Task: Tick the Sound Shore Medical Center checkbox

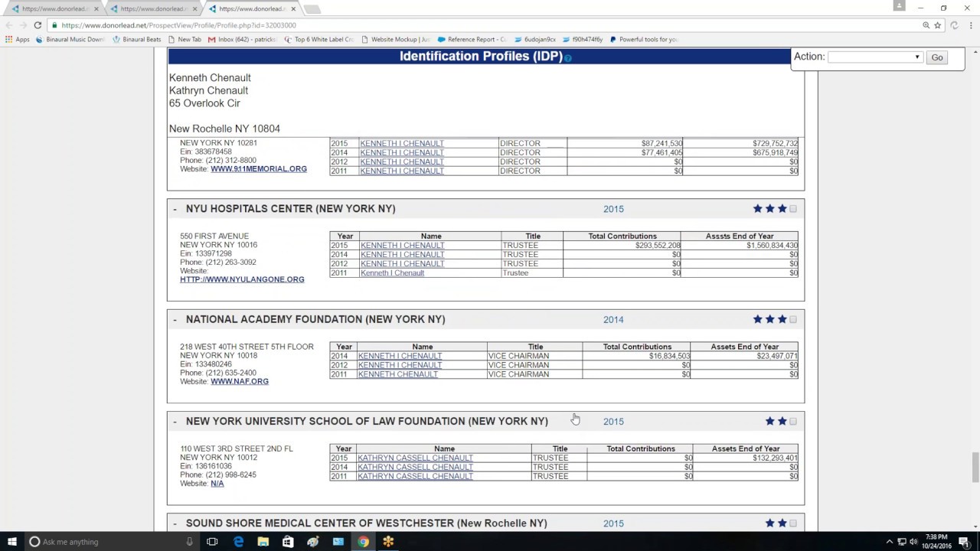Action: 793,523
